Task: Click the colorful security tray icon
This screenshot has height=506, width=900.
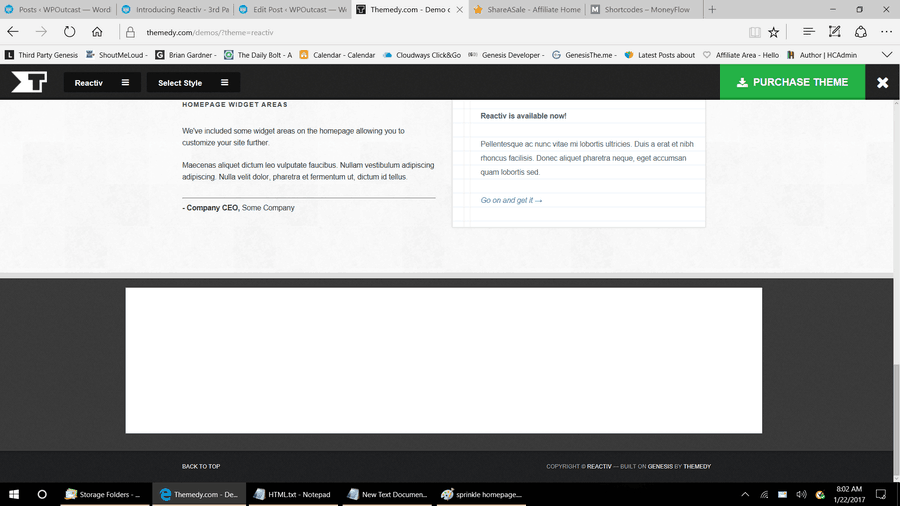Action: 820,494
